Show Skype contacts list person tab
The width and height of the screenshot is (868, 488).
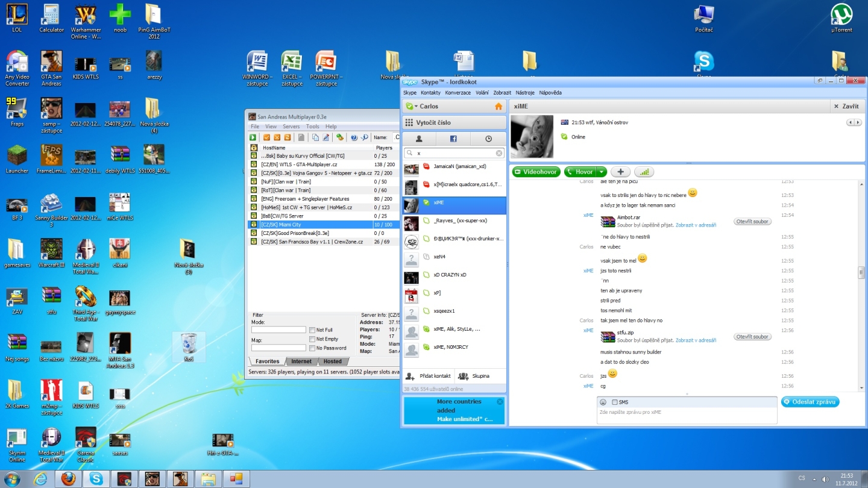419,139
